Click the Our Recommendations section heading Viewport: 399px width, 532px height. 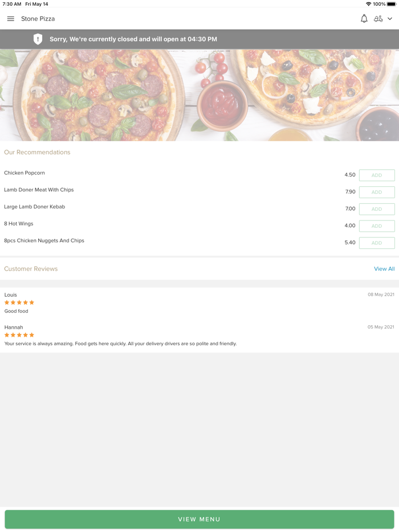tap(37, 152)
